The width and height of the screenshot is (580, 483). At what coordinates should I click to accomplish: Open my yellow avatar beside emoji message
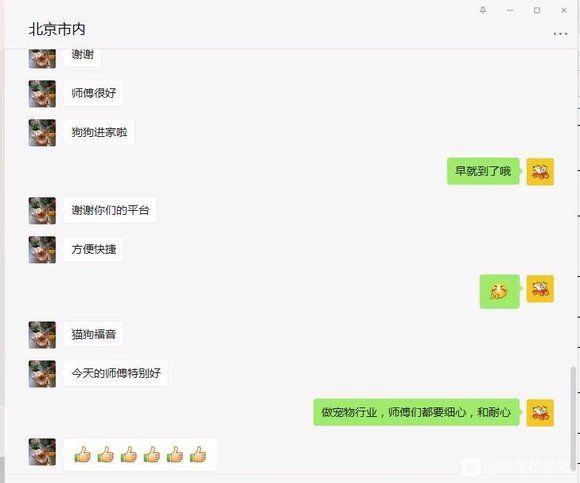coord(540,288)
